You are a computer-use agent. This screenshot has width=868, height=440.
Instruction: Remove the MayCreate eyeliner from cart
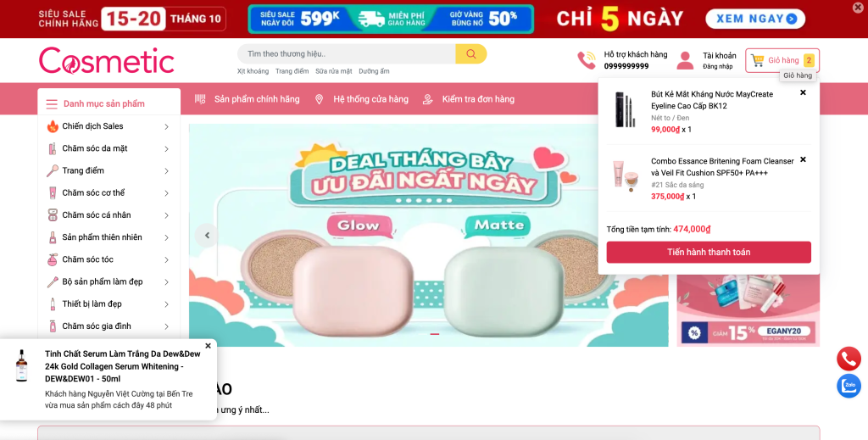tap(803, 92)
